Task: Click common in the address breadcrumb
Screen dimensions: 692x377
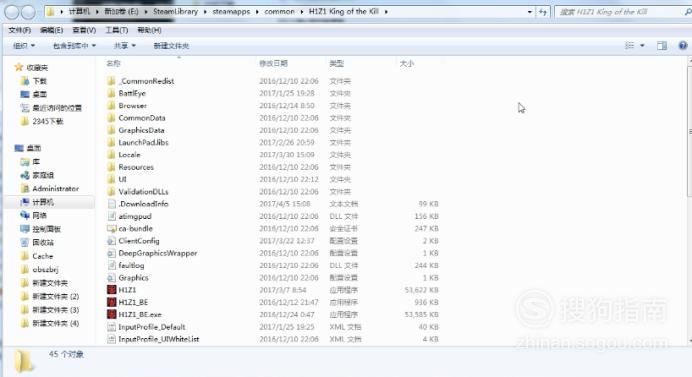Action: pyautogui.click(x=279, y=11)
